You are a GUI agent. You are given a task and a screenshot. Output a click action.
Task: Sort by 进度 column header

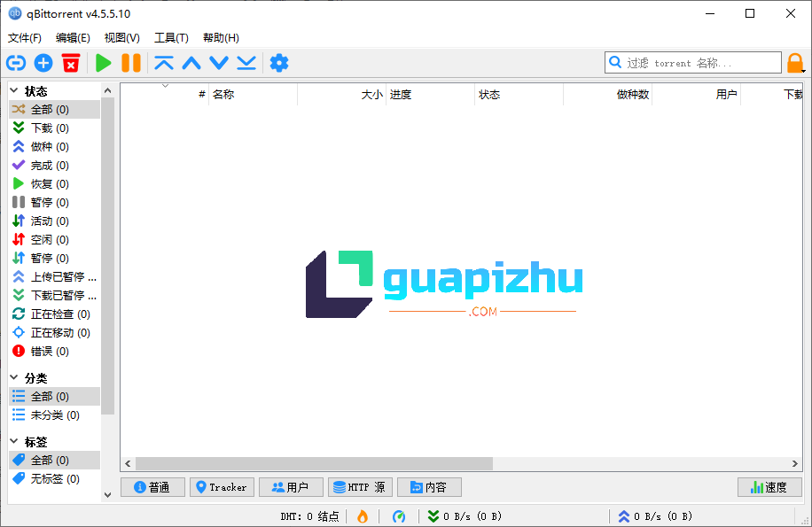[430, 94]
